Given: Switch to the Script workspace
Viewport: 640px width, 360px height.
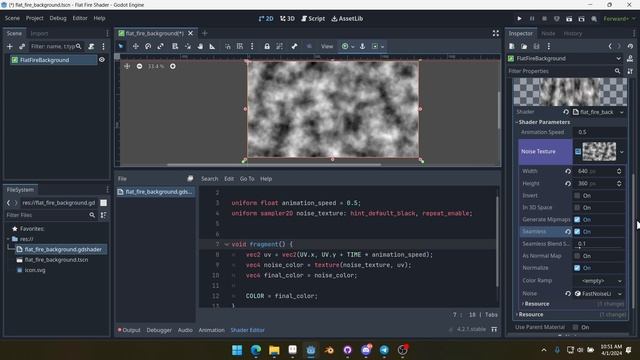Looking at the screenshot, I should coord(313,18).
